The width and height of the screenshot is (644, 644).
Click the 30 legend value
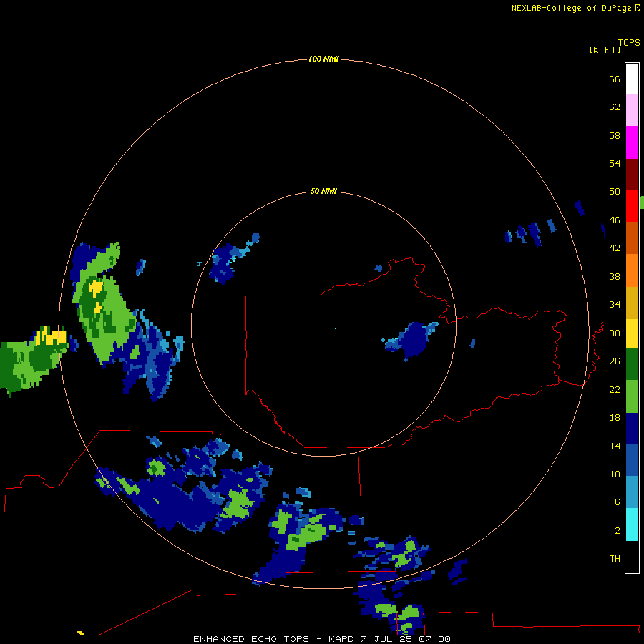coord(615,333)
